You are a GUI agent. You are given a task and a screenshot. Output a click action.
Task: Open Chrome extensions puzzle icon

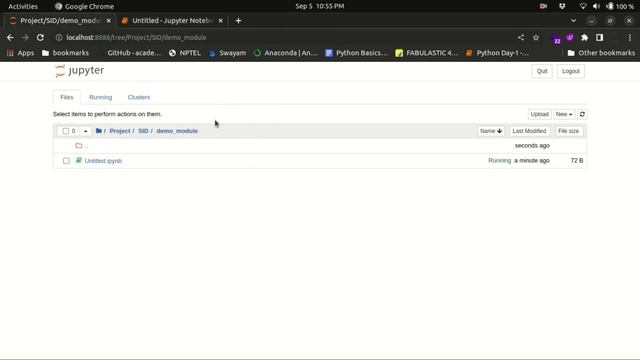(x=584, y=38)
